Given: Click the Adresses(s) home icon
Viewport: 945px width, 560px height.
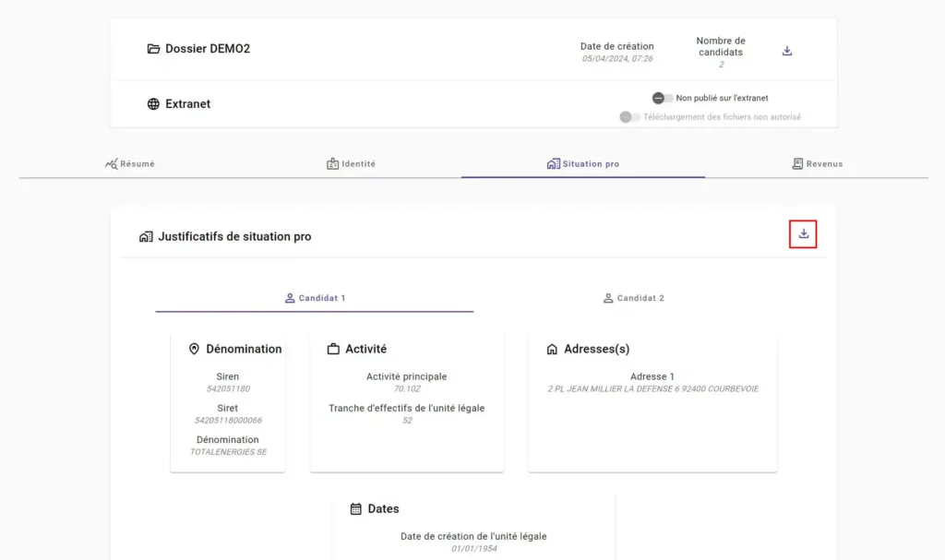Looking at the screenshot, I should [x=552, y=349].
